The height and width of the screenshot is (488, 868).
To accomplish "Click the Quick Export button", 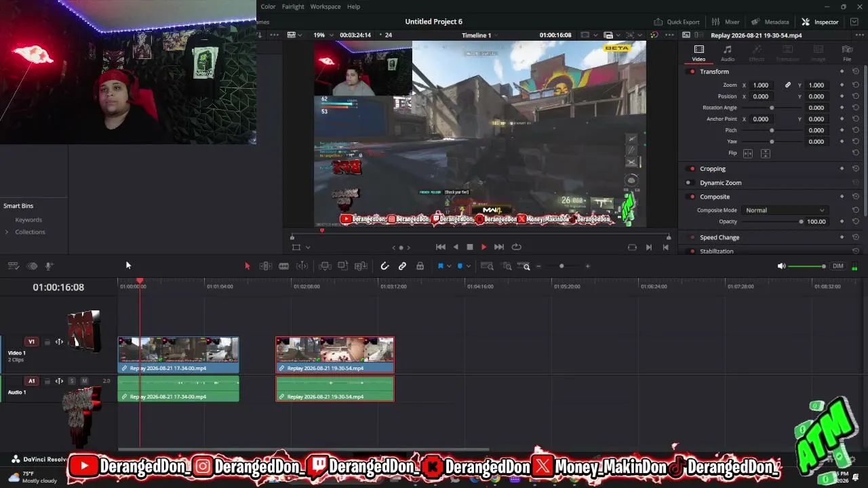I will 677,22.
